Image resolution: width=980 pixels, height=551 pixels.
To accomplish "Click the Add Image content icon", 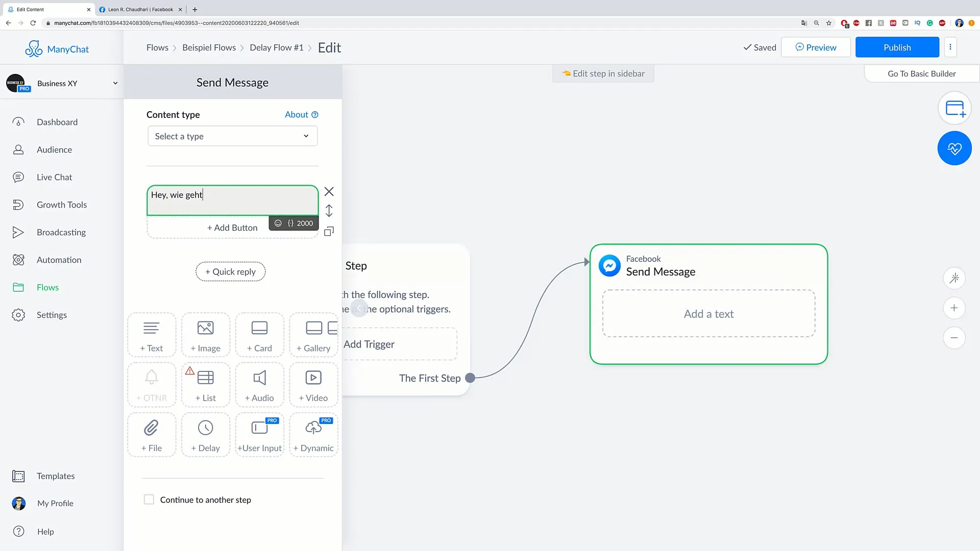I will coord(205,334).
